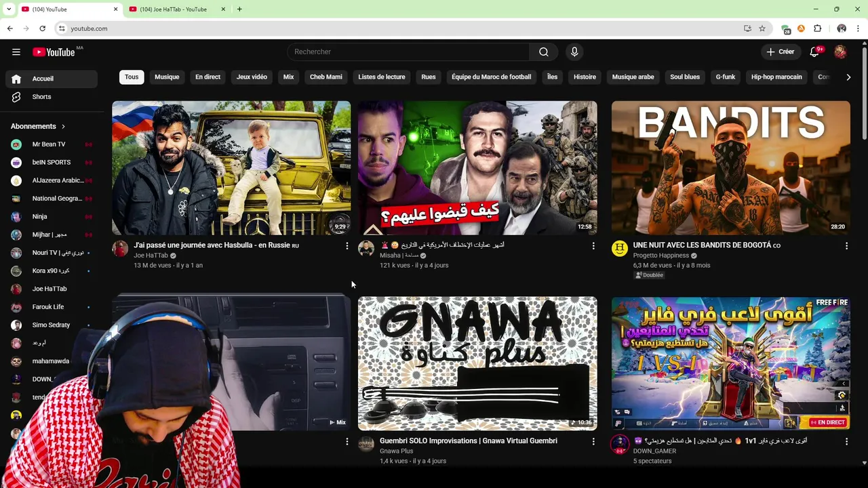The width and height of the screenshot is (868, 488).
Task: Select the Jeux vidéo filter chip
Action: tap(252, 77)
